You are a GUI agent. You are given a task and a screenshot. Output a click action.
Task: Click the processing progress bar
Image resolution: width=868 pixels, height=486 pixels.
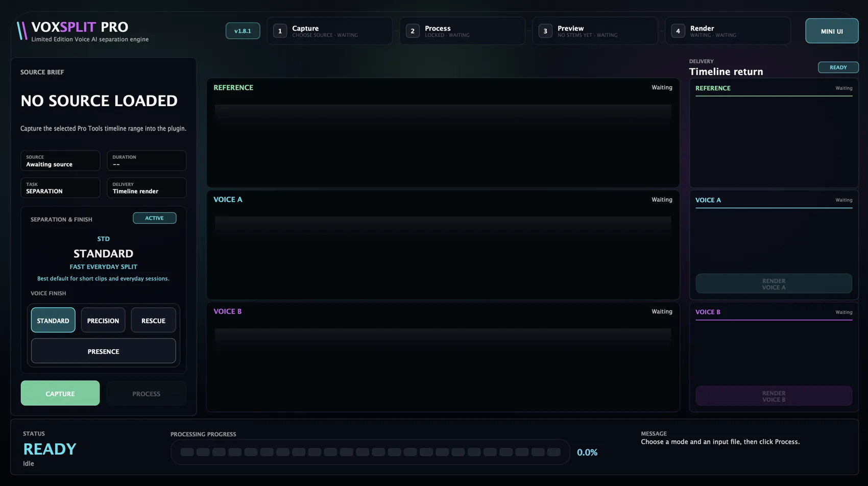pyautogui.click(x=370, y=452)
